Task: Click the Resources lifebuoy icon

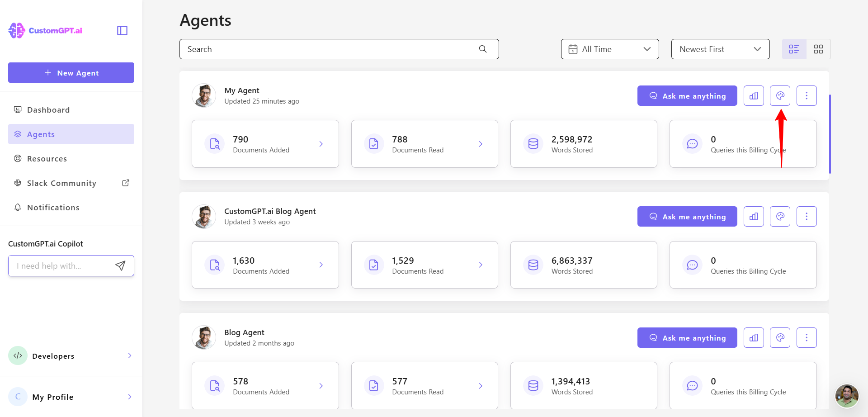Action: (x=18, y=158)
